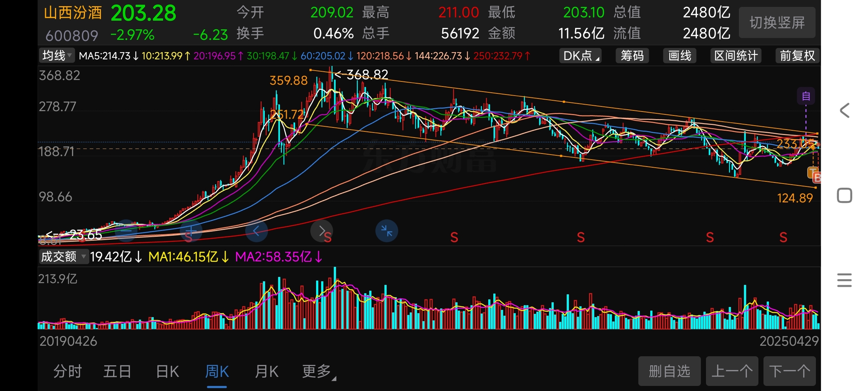Tap the 金额 value 11.56亿
This screenshot has width=868, height=391.
(582, 34)
